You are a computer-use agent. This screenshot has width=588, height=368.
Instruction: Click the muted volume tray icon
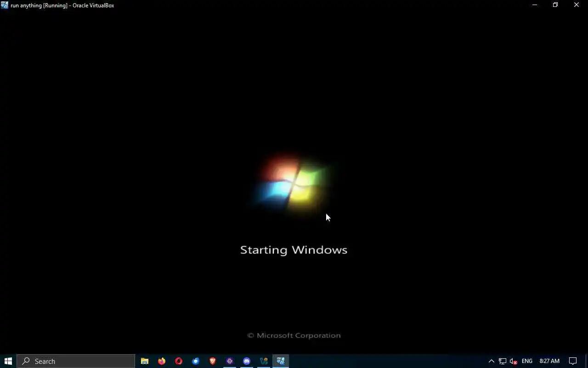[514, 361]
